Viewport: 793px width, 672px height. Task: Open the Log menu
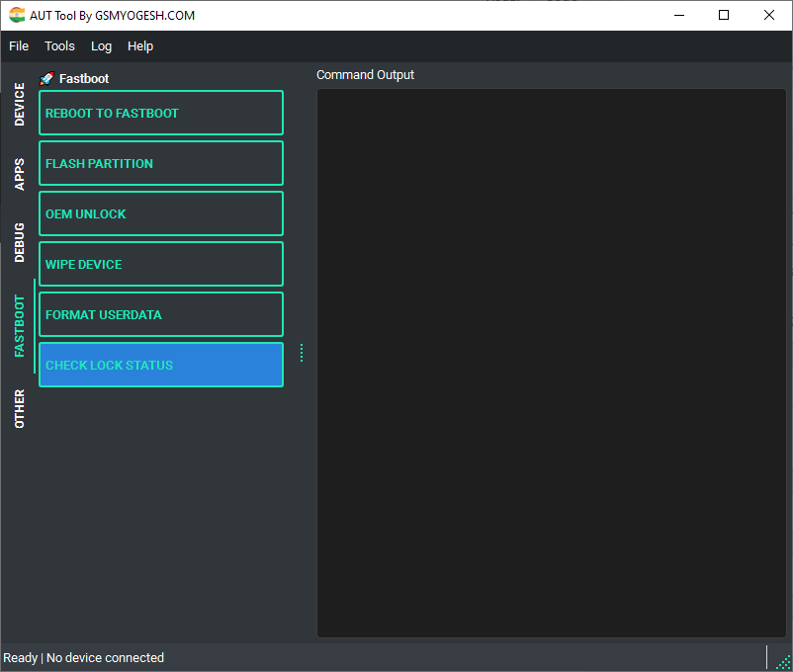pyautogui.click(x=101, y=45)
